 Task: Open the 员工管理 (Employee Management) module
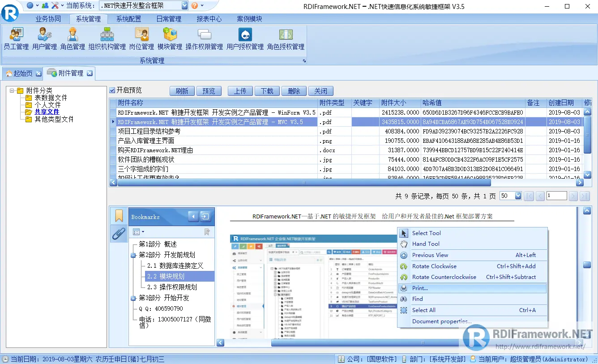click(x=16, y=38)
